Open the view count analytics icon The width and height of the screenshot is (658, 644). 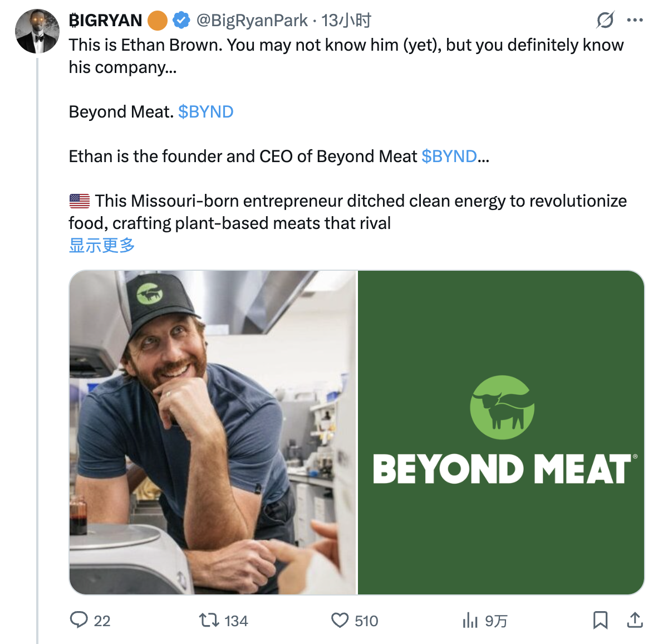[x=470, y=621]
